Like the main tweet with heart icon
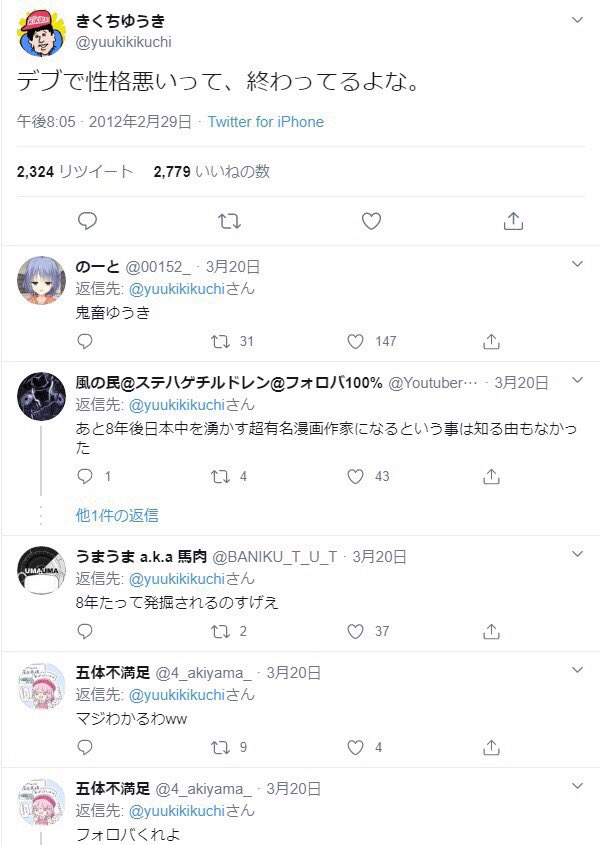600x845 pixels. tap(371, 221)
